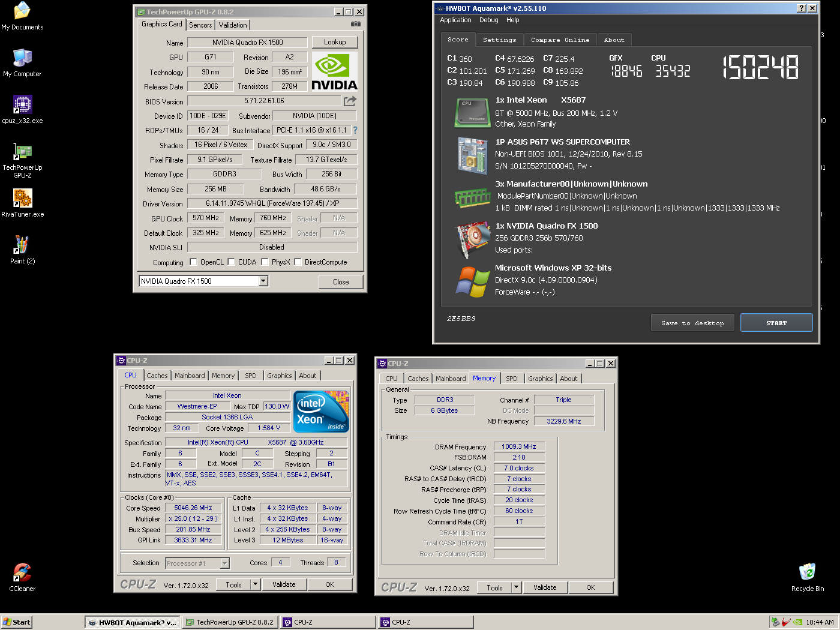
Task: Click Validate button in CPU tab window
Action: tap(284, 584)
